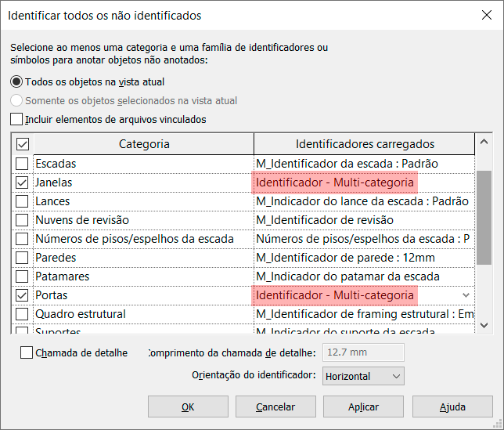Check the Lances category checkbox
This screenshot has width=504, height=430.
[22, 201]
